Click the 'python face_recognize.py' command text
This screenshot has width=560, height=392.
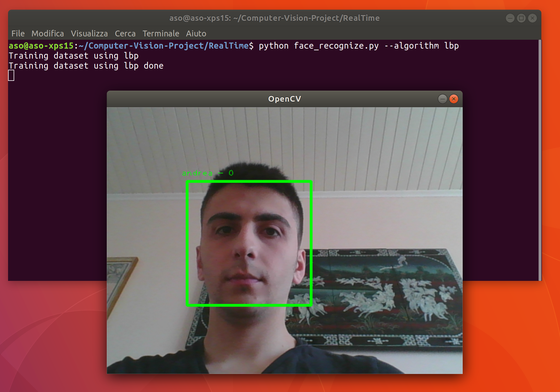coord(319,46)
